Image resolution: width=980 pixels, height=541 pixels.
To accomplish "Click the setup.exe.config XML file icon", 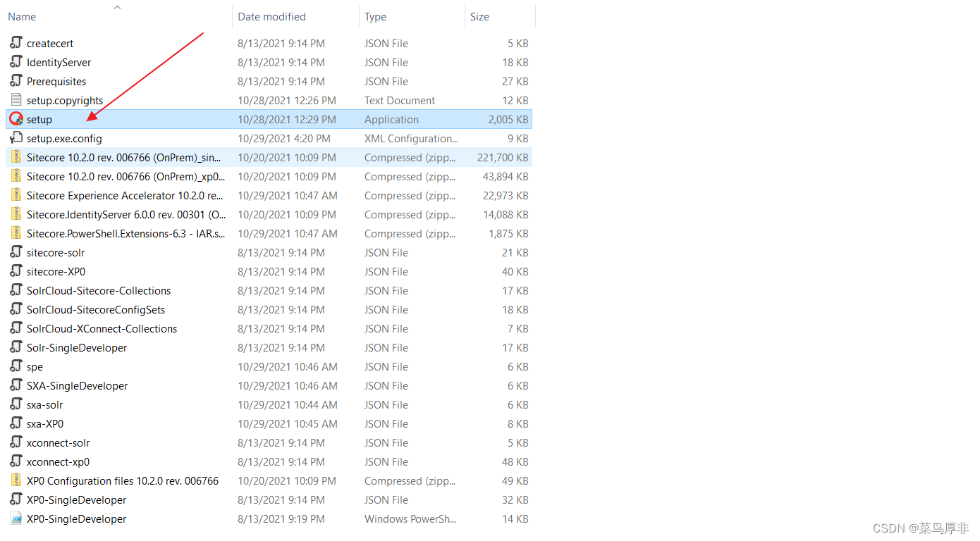I will click(16, 138).
